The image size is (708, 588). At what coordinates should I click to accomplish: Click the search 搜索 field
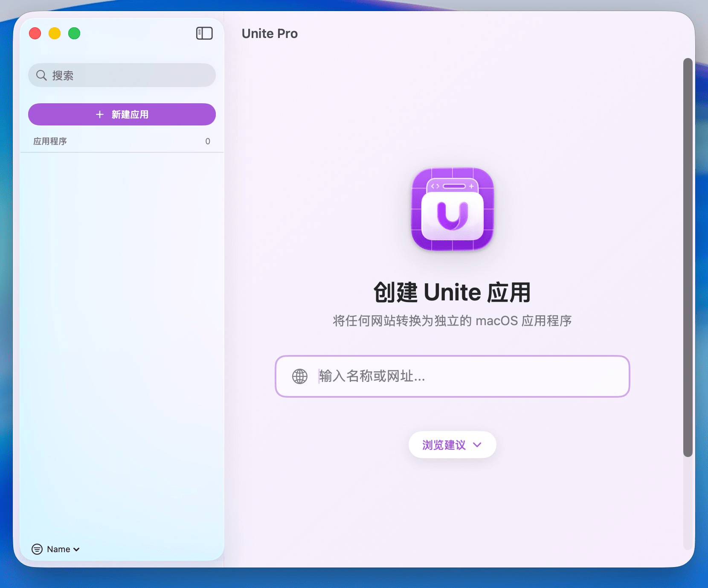[122, 75]
